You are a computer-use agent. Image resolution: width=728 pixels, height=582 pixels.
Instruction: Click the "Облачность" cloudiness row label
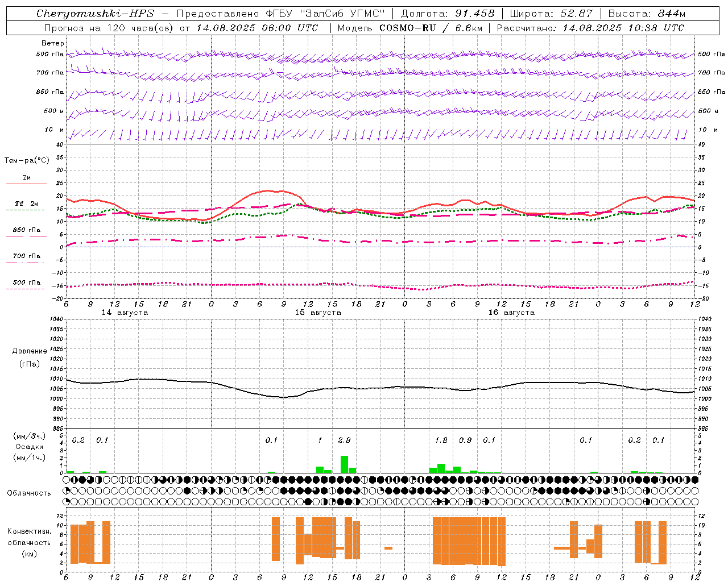point(29,493)
